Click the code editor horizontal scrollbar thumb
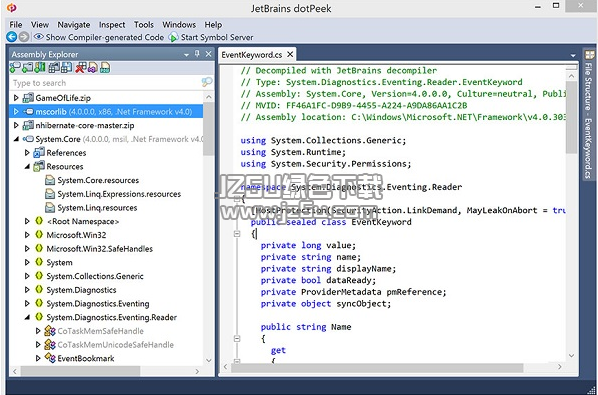 [377, 367]
